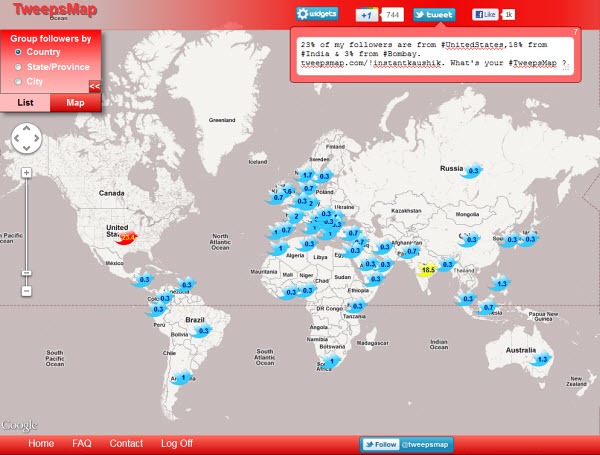Zoom out using the minus button
This screenshot has width=600, height=455.
pyautogui.click(x=26, y=291)
